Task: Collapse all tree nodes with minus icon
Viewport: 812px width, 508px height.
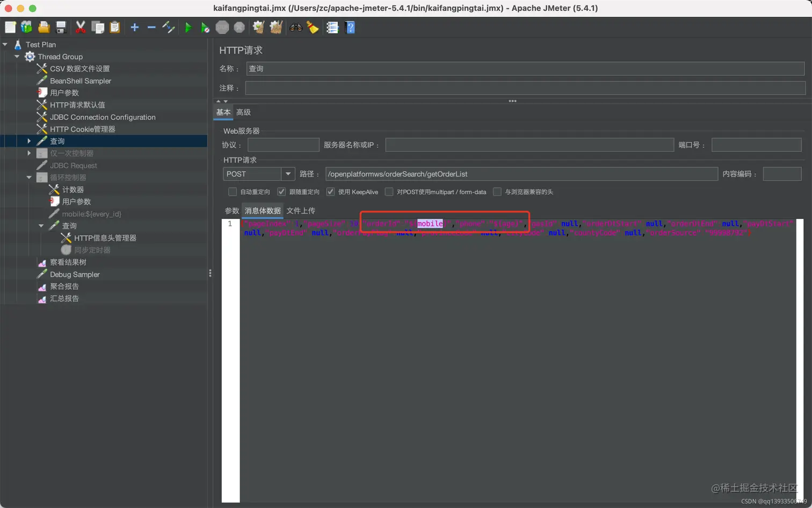Action: 151,27
